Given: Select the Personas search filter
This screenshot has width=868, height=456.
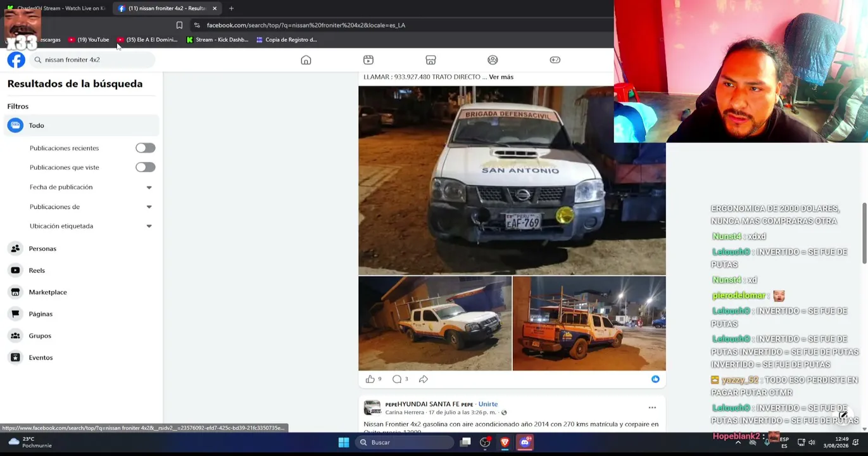Looking at the screenshot, I should pyautogui.click(x=81, y=248).
